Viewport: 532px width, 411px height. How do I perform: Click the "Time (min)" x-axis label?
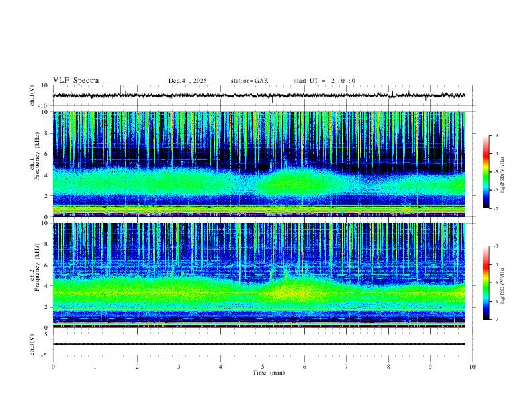269,373
